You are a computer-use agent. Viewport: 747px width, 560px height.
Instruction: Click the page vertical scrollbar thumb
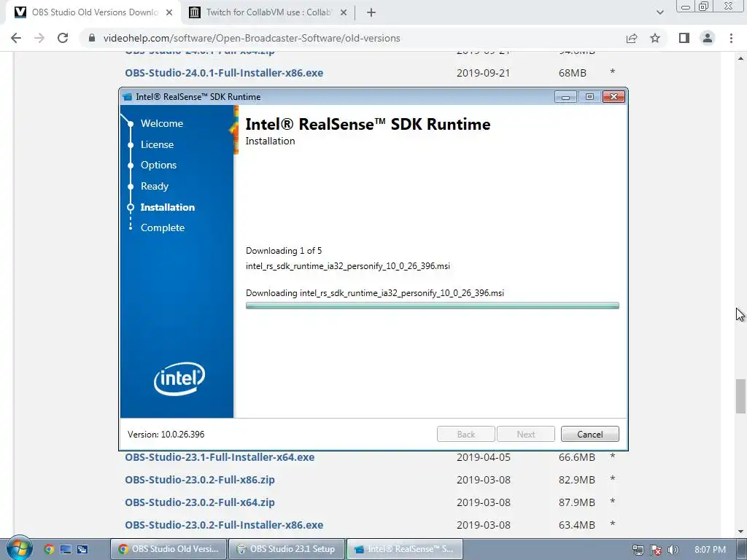(x=740, y=396)
